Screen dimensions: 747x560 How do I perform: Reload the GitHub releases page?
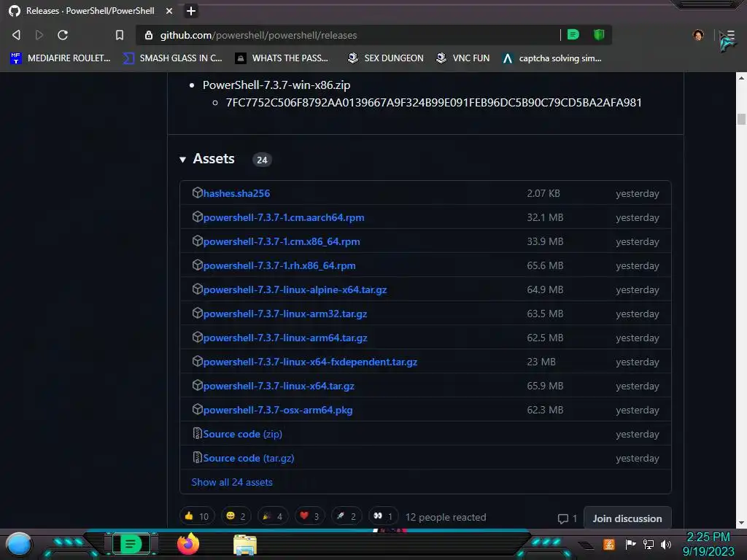coord(63,35)
